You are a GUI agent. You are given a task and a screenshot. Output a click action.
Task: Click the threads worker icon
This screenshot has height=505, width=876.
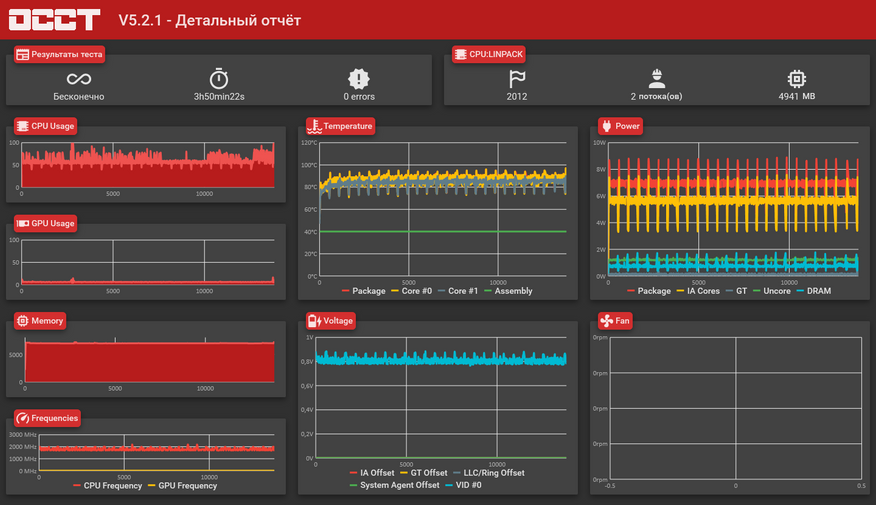point(656,79)
